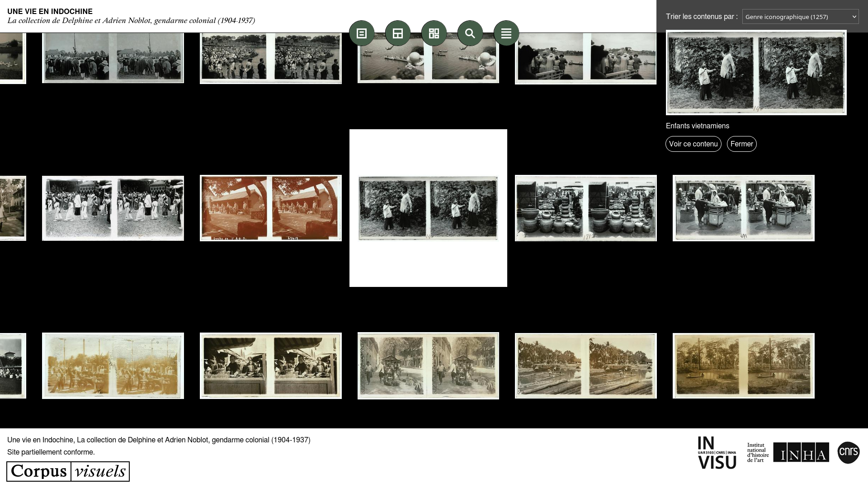Open the hamburger menu icon
The height and width of the screenshot is (488, 868).
[506, 33]
